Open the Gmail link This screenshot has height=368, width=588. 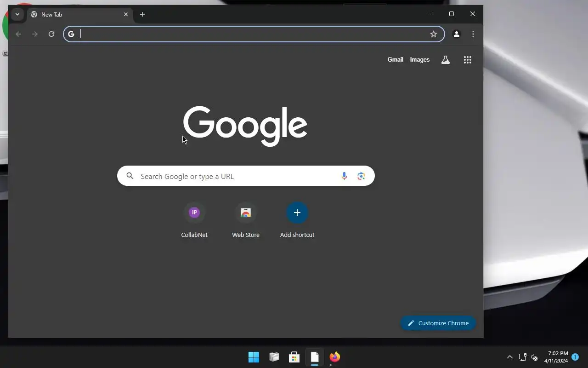(x=395, y=59)
